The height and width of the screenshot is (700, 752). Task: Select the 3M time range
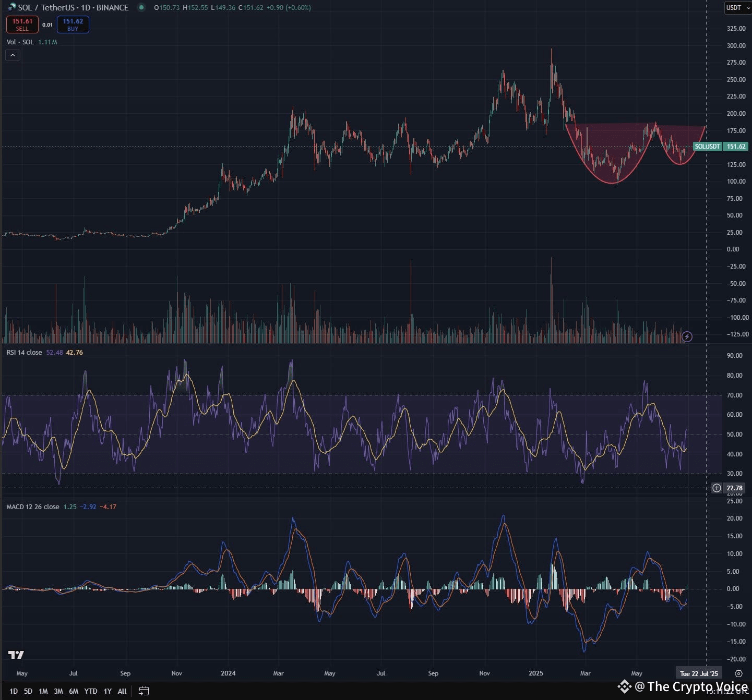point(58,691)
